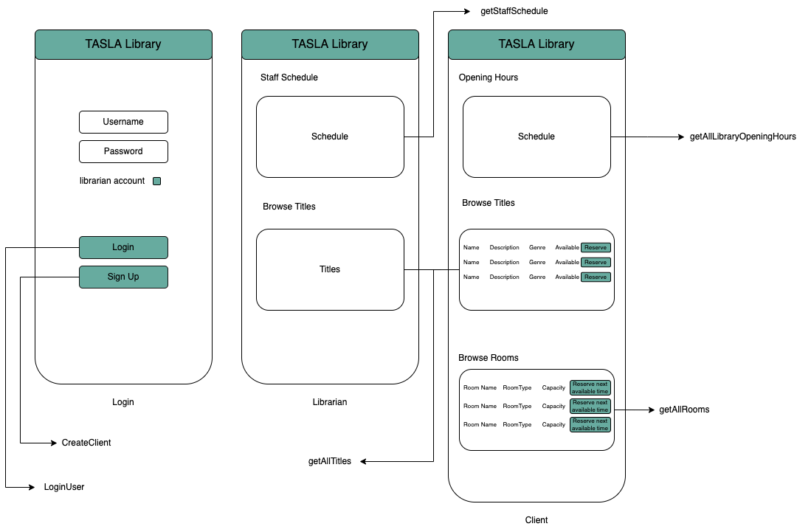Click the Password input field
Viewport: 797px width, 532px height.
click(x=123, y=151)
